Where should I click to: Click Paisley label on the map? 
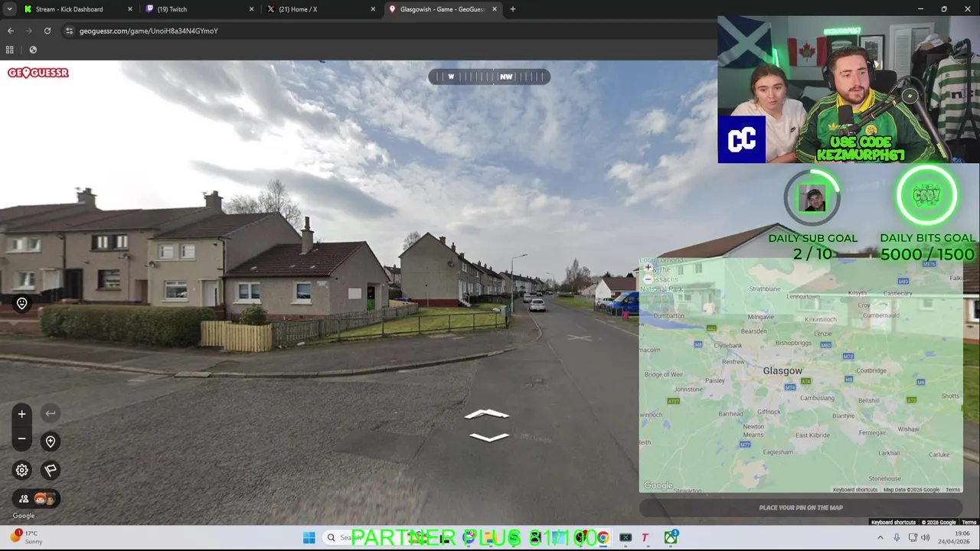click(x=715, y=380)
